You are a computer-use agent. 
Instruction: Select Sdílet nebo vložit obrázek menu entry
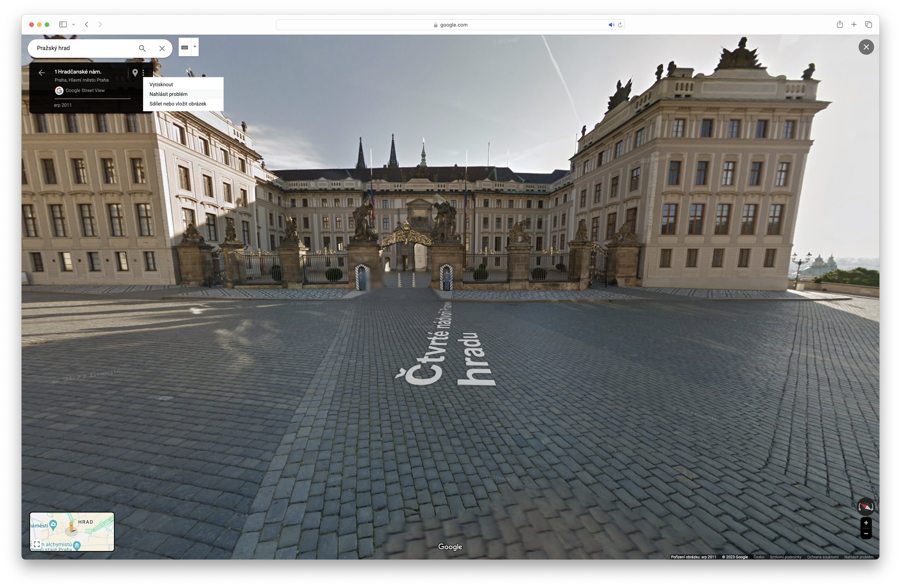(177, 103)
